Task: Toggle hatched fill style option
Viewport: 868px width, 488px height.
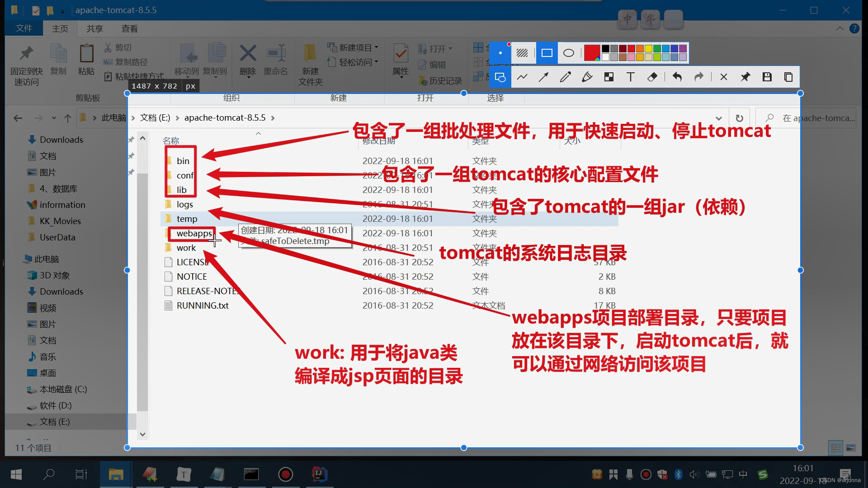Action: 522,53
